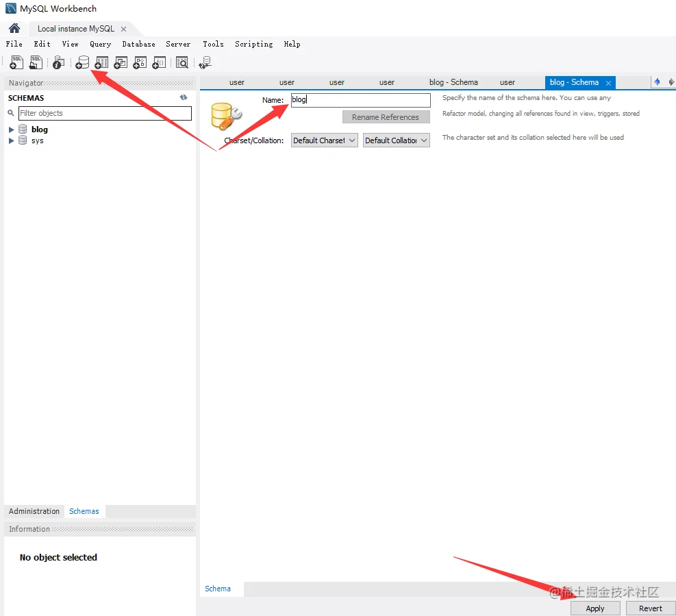The width and height of the screenshot is (676, 616).
Task: Click the create new stored procedure icon
Action: (x=140, y=62)
